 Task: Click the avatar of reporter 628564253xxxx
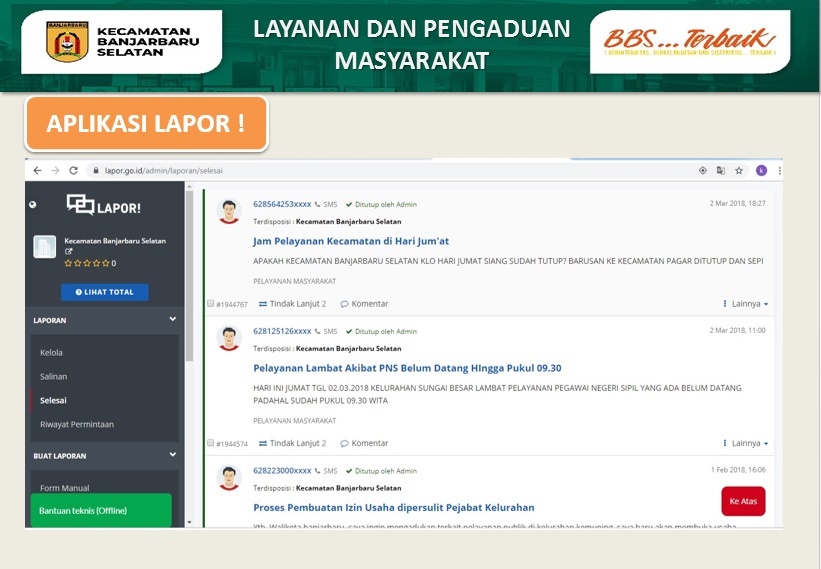(x=230, y=211)
